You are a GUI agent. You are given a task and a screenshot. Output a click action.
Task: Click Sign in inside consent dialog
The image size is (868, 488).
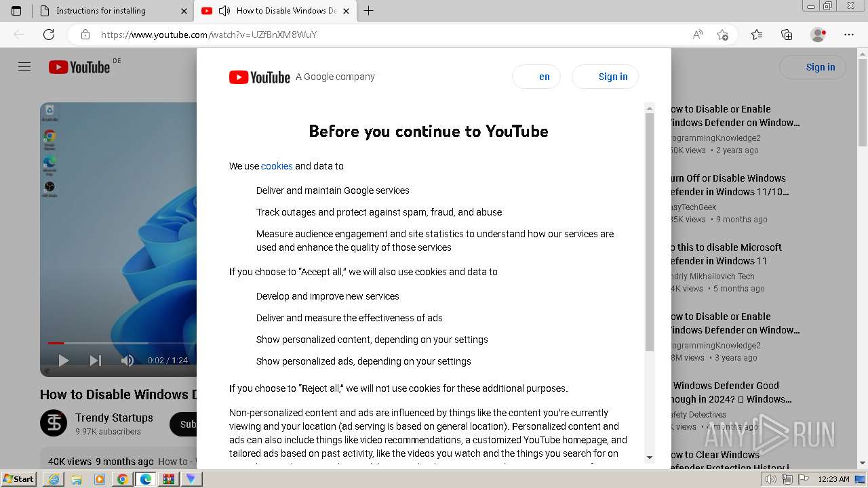pyautogui.click(x=606, y=77)
